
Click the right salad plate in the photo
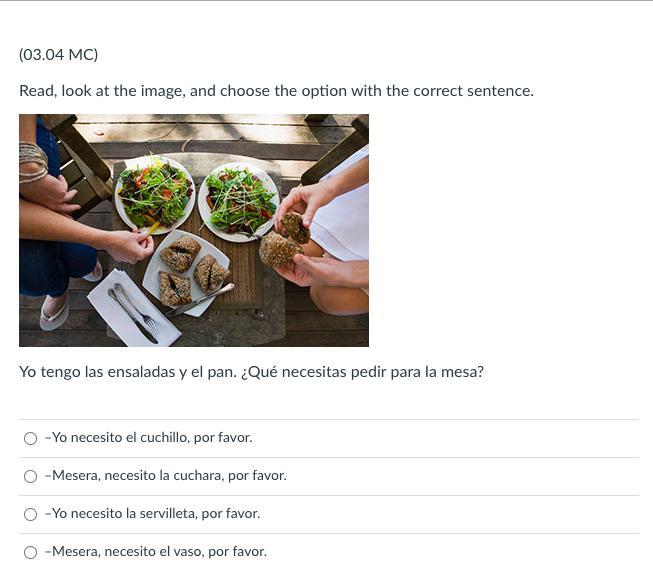239,202
